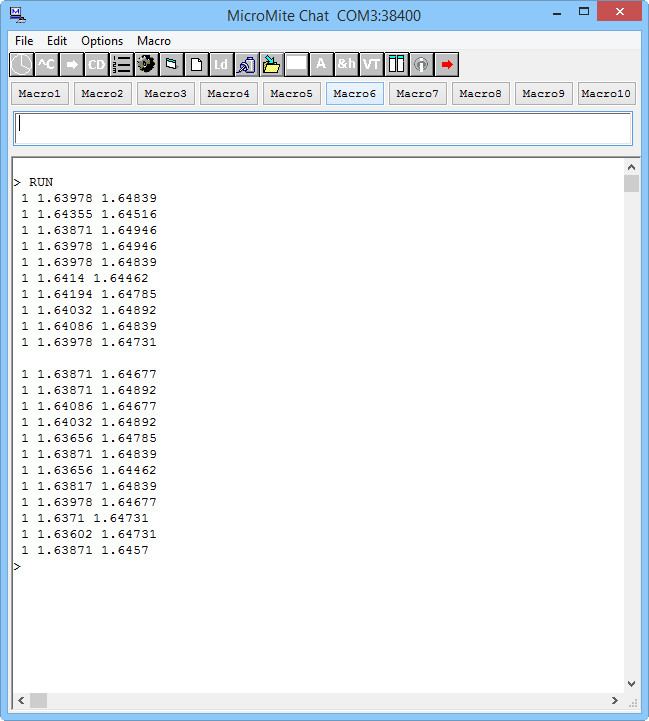Click the small folder toolbar icon

pos(171,64)
